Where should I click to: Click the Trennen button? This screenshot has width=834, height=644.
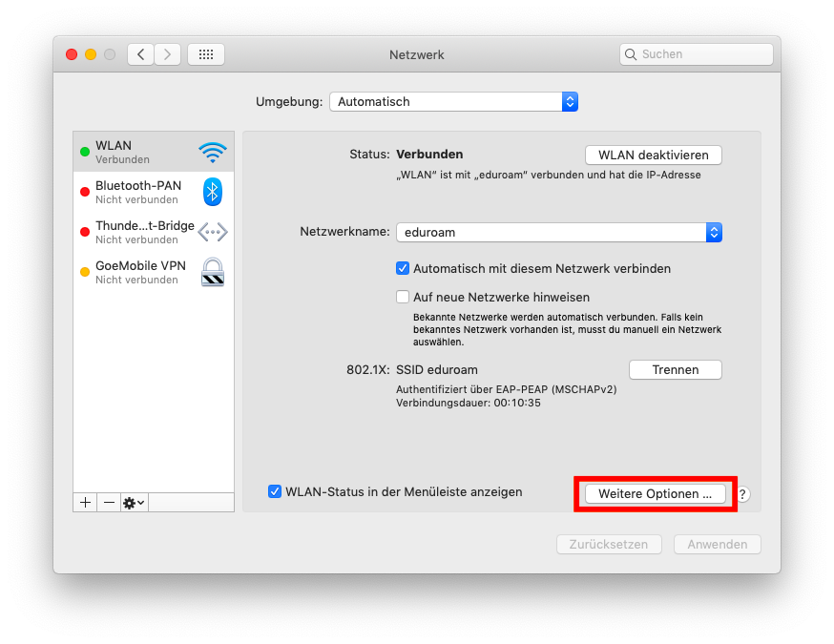click(676, 369)
